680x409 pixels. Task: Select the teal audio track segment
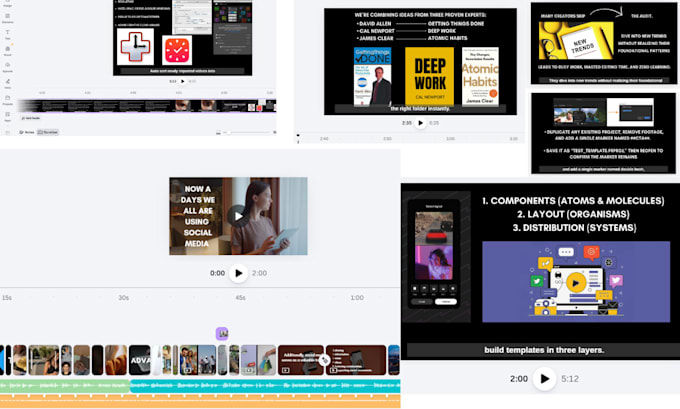point(265,386)
